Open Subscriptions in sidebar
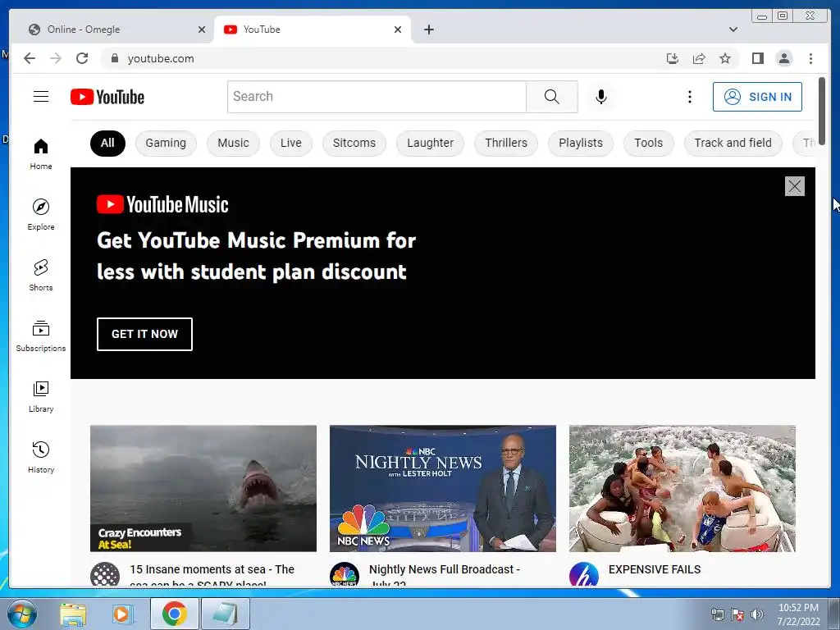This screenshot has height=630, width=840. pyautogui.click(x=41, y=336)
